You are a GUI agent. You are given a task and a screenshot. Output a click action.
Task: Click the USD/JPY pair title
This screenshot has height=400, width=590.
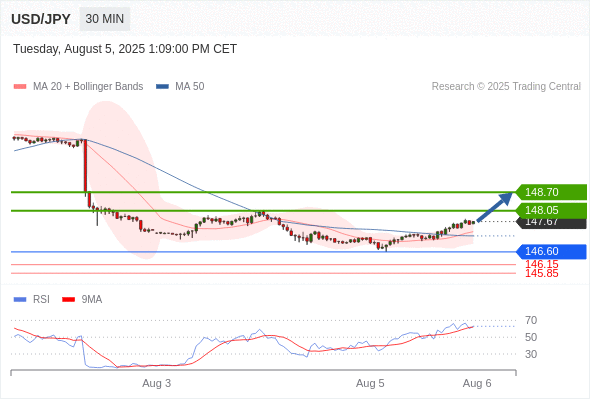(x=41, y=19)
